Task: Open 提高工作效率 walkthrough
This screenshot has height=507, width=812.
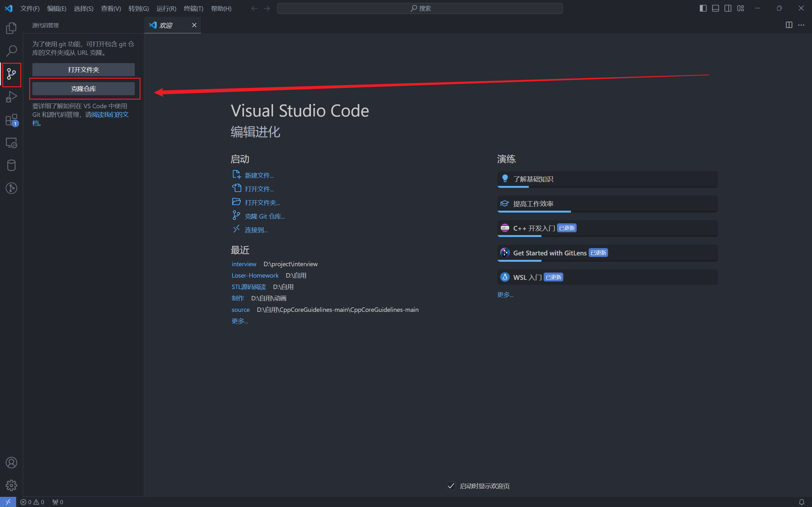Action: [607, 204]
